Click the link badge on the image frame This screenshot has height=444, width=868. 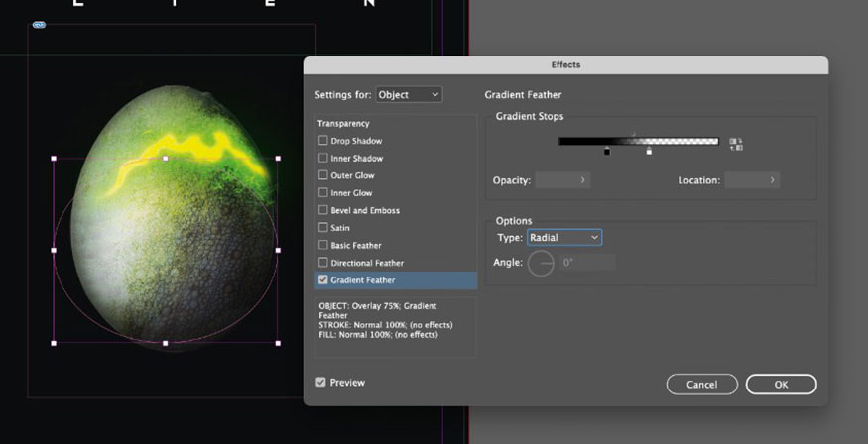click(39, 25)
